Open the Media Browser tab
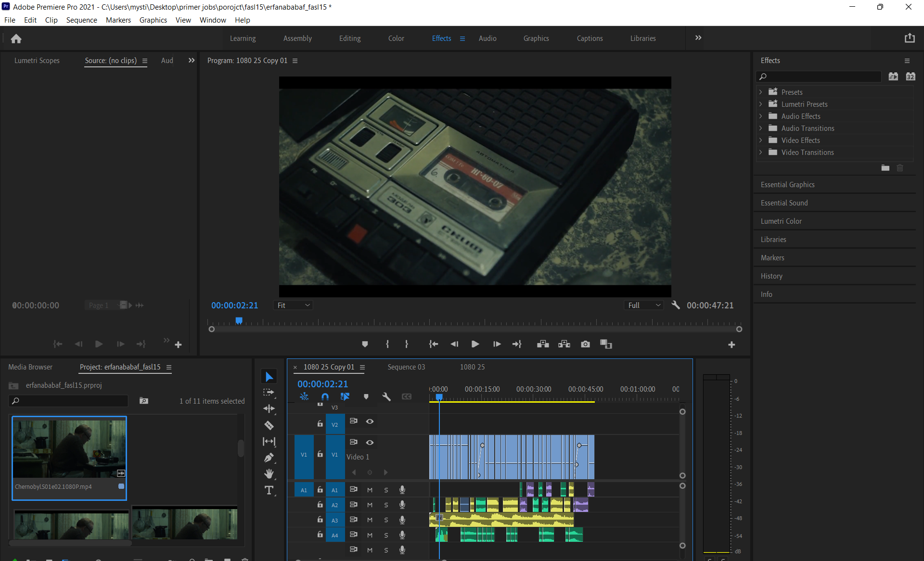Screen dimensions: 924x561 point(30,367)
